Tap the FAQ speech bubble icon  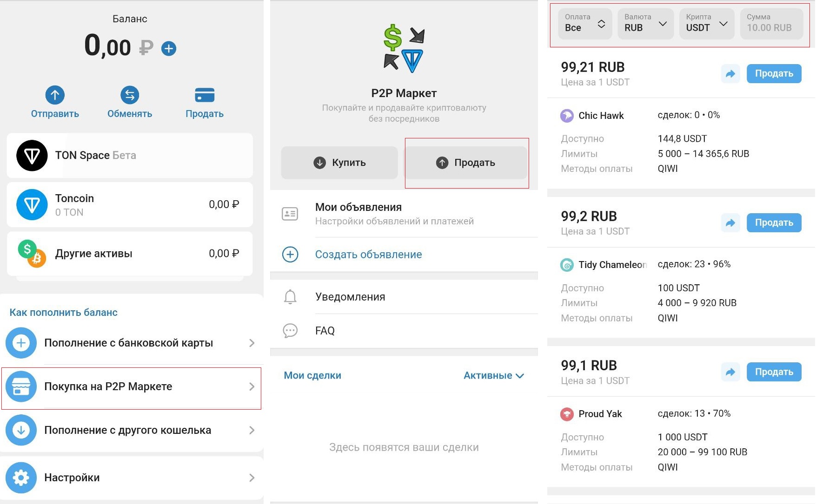[x=290, y=331]
